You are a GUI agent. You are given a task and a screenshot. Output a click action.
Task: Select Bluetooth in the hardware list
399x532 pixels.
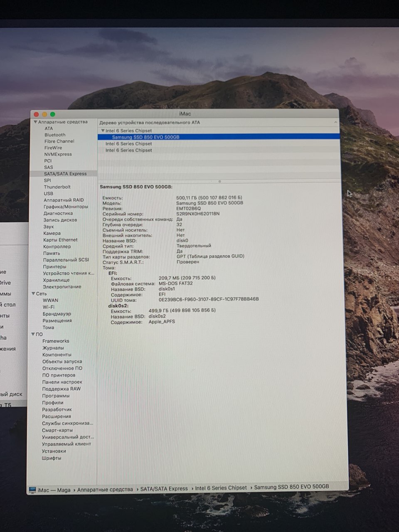(x=55, y=135)
